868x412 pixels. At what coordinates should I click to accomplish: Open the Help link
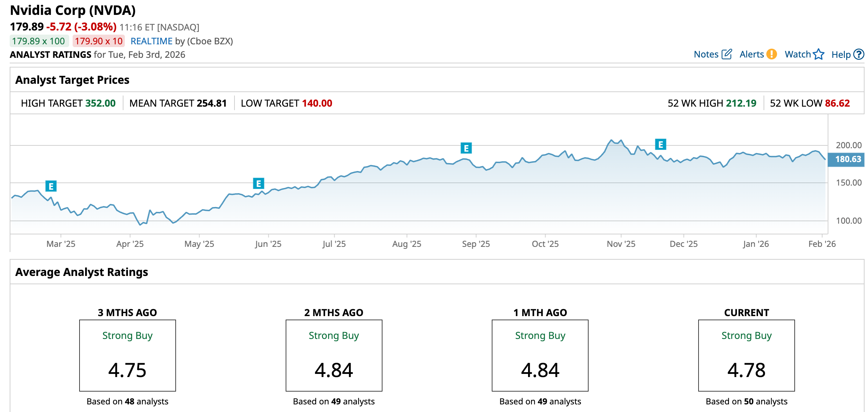click(x=841, y=54)
